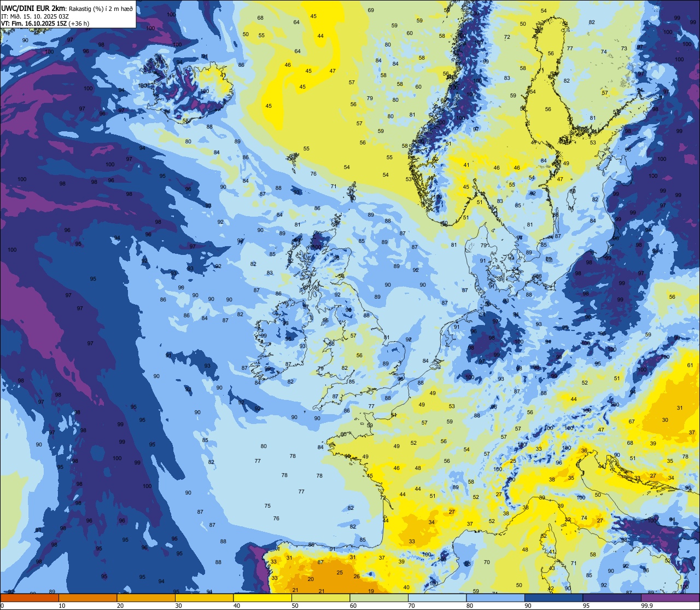Click the map value "75" in the Bay of Biscay

click(267, 506)
